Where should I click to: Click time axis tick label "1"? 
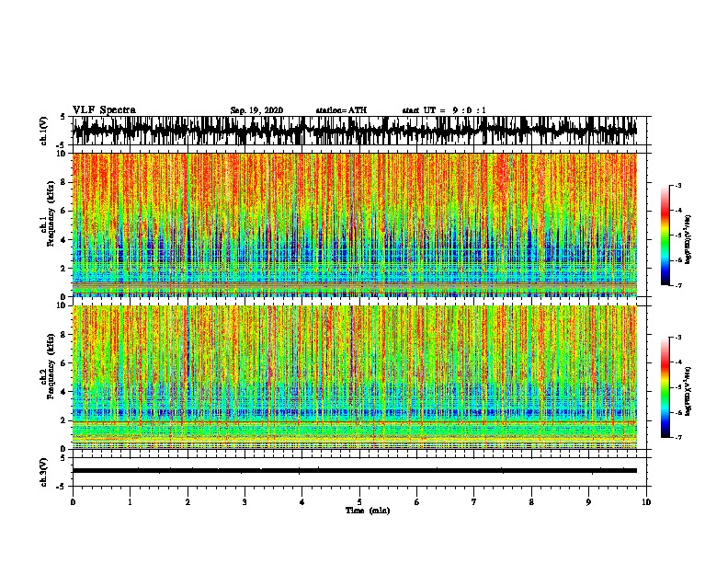click(130, 502)
